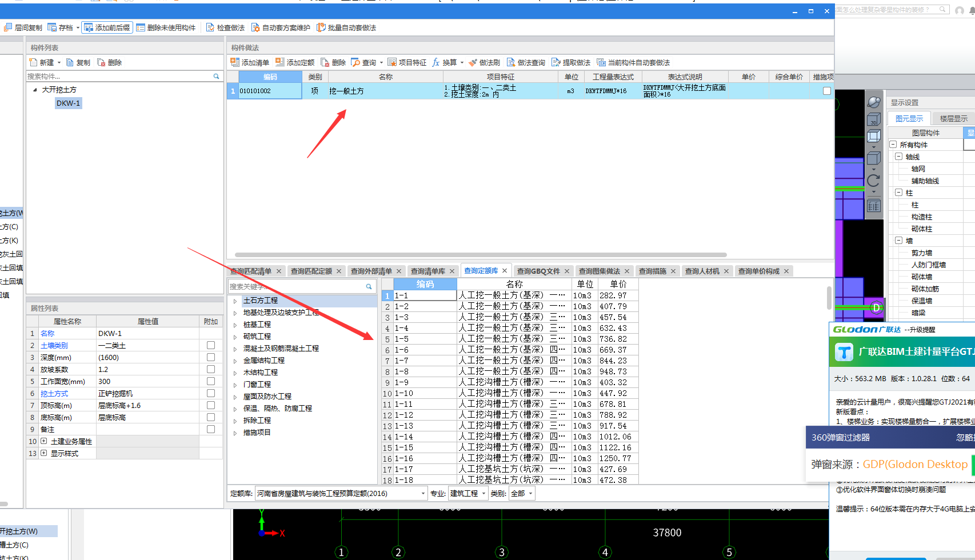975x560 pixels.
Task: Tick the 附加 checkbox for 顶标高(m)
Action: click(x=211, y=405)
